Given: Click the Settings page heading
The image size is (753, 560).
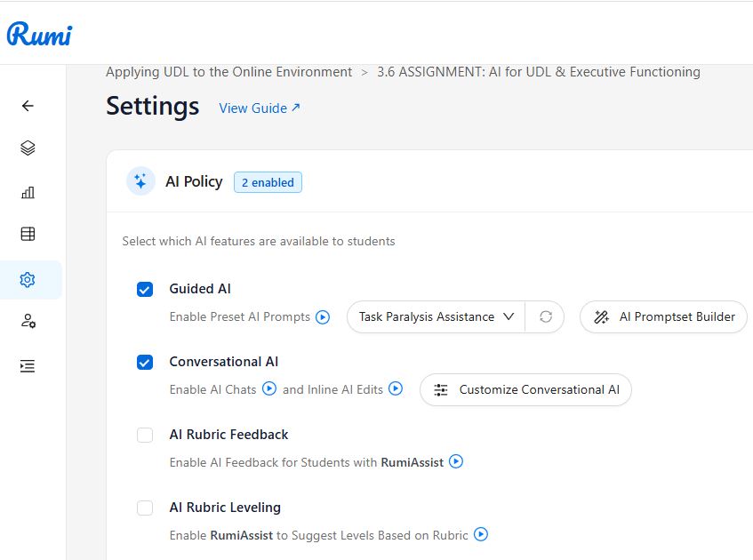Looking at the screenshot, I should click(x=153, y=106).
